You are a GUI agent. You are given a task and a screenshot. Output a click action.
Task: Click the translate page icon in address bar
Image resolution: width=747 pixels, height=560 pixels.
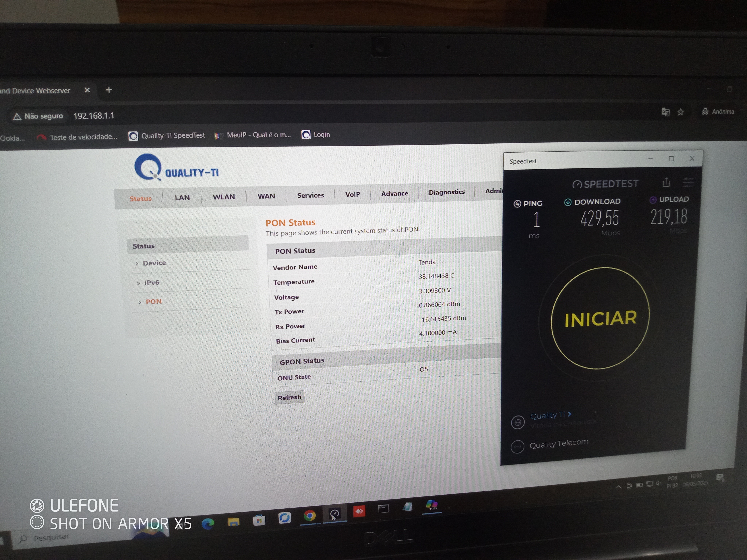coord(665,112)
